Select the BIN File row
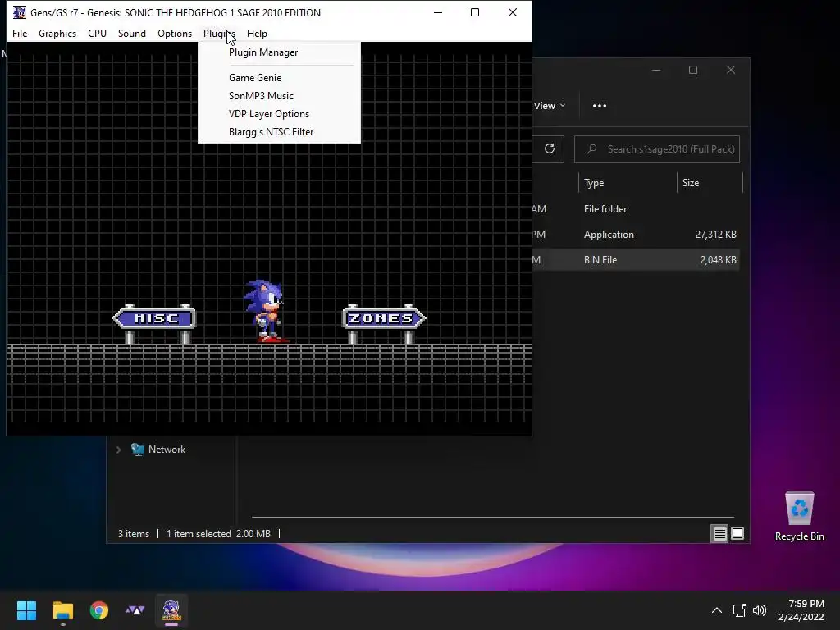Viewport: 840px width, 630px height. point(636,260)
